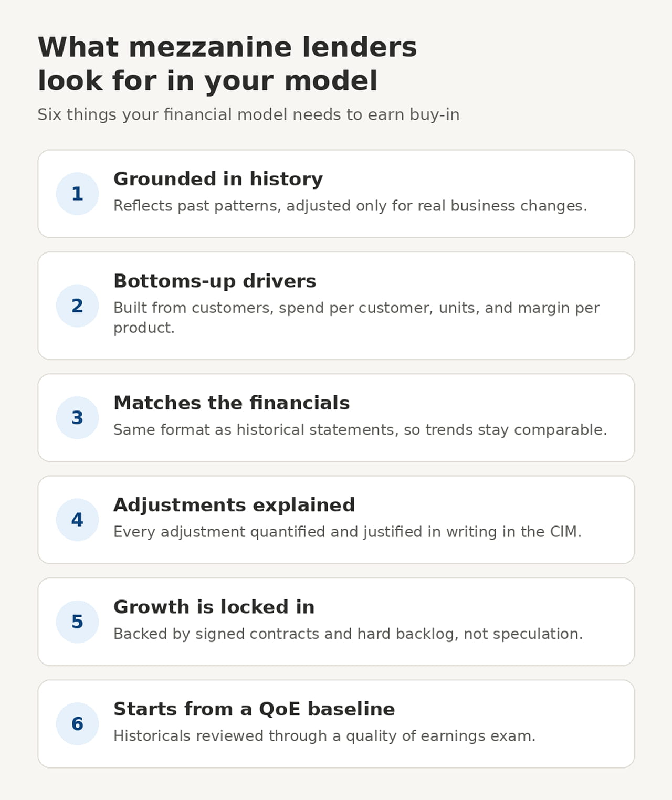Select the 'Bottoms-up drivers' heading

[215, 281]
